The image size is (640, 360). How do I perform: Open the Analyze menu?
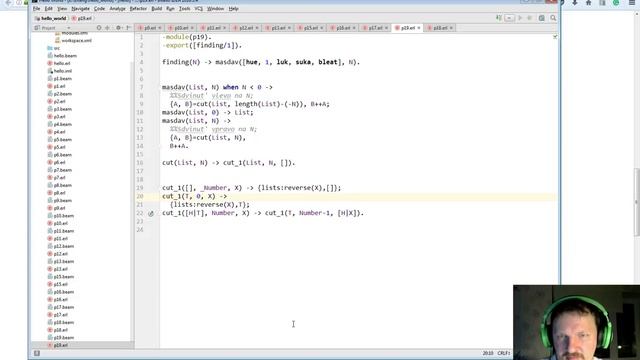point(118,9)
